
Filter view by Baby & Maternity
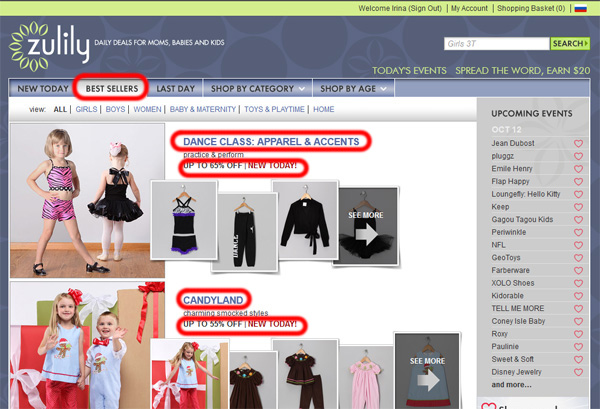pyautogui.click(x=203, y=109)
